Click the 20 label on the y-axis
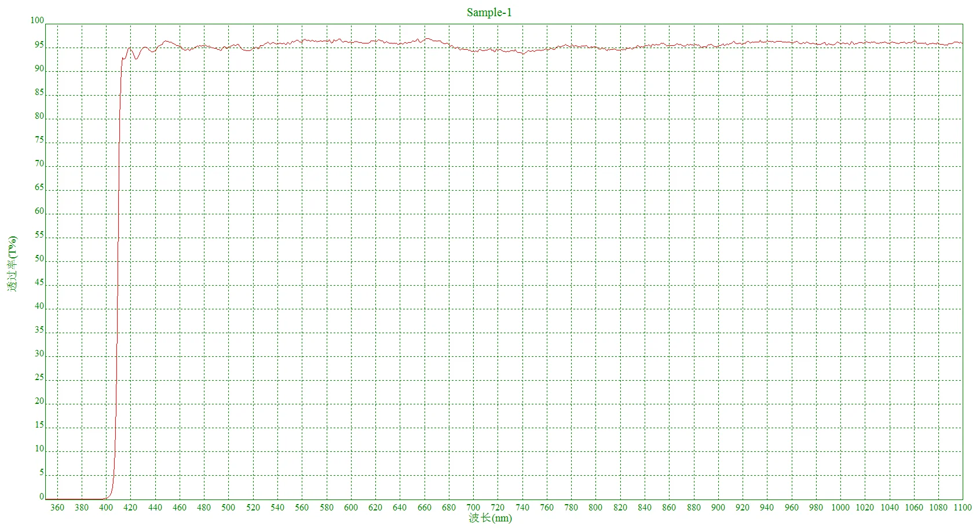Viewport: 980px width, 529px height. (x=39, y=401)
